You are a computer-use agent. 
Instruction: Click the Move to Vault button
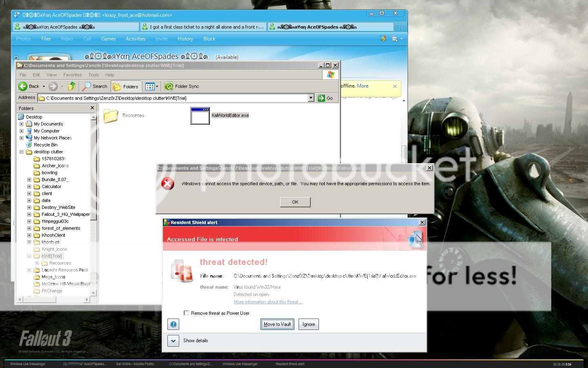click(x=277, y=324)
